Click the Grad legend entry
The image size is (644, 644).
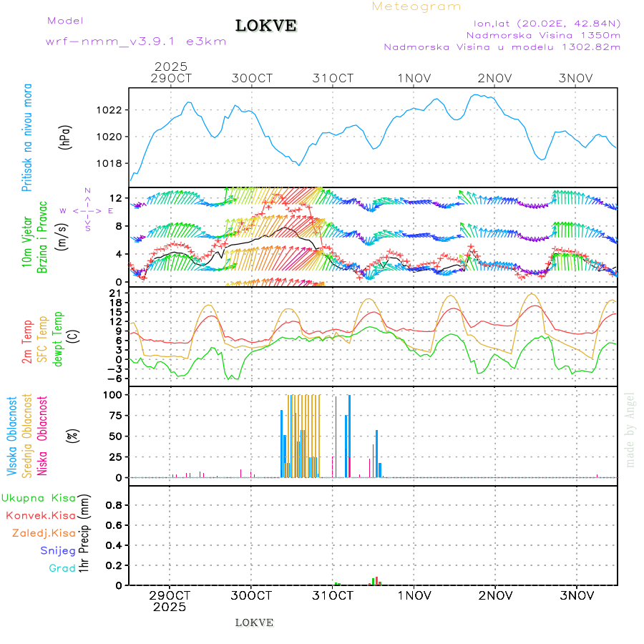pyautogui.click(x=62, y=569)
